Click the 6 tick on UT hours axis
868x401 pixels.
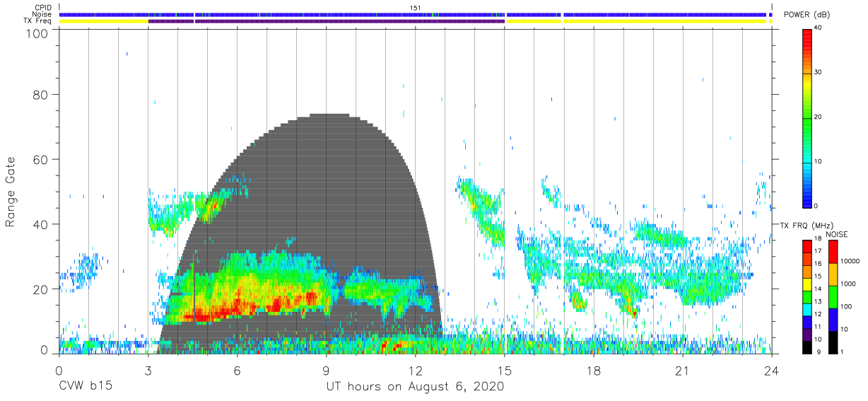click(x=237, y=371)
